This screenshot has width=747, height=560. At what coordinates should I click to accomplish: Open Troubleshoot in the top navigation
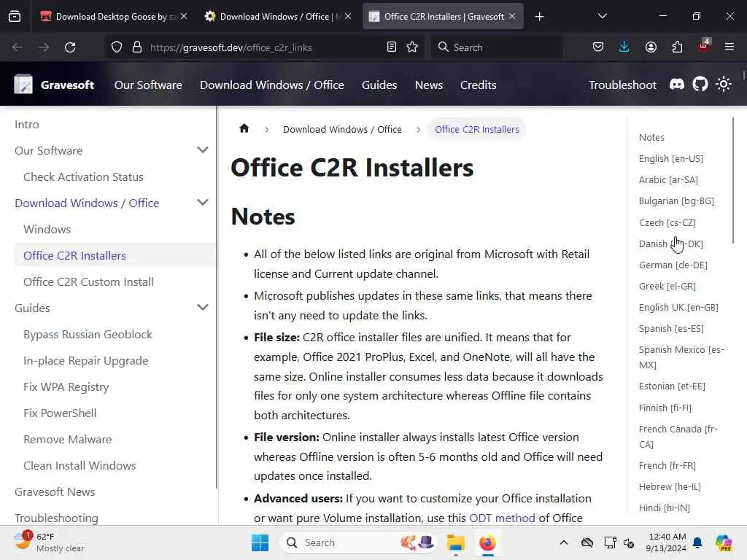[x=623, y=85]
